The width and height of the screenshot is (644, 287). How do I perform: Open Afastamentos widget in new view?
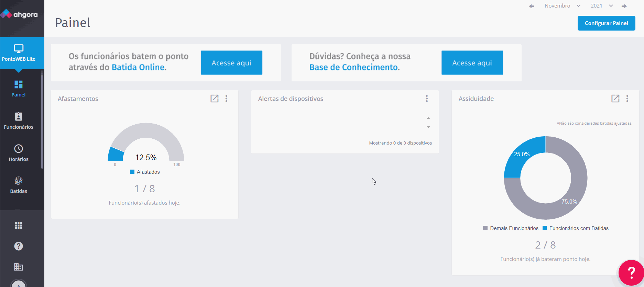[x=215, y=99]
